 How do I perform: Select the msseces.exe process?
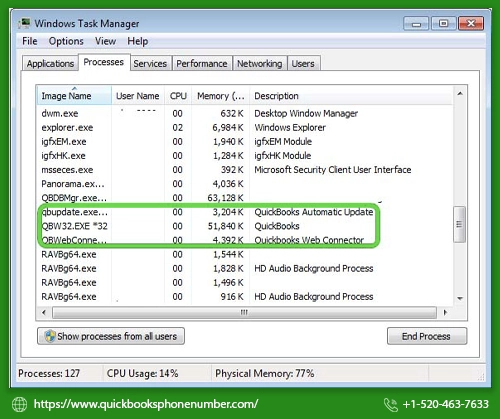tap(244, 170)
